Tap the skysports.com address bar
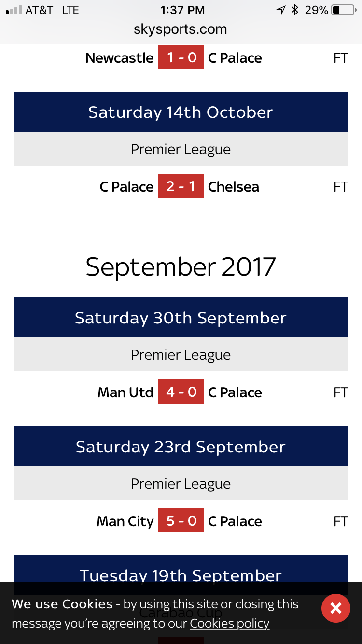Viewport: 362px width, 644px height. (x=181, y=29)
